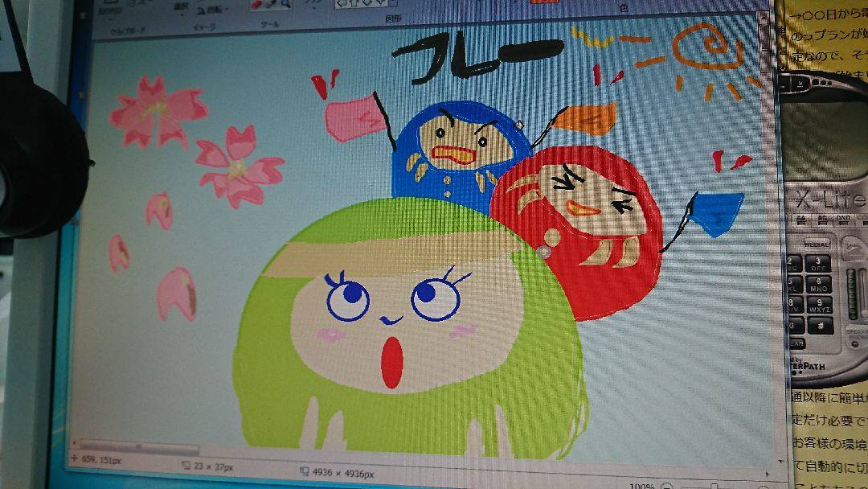Image resolution: width=868 pixels, height=489 pixels.
Task: Toggle DND do-not-disturb in X-Lite
Action: (842, 220)
